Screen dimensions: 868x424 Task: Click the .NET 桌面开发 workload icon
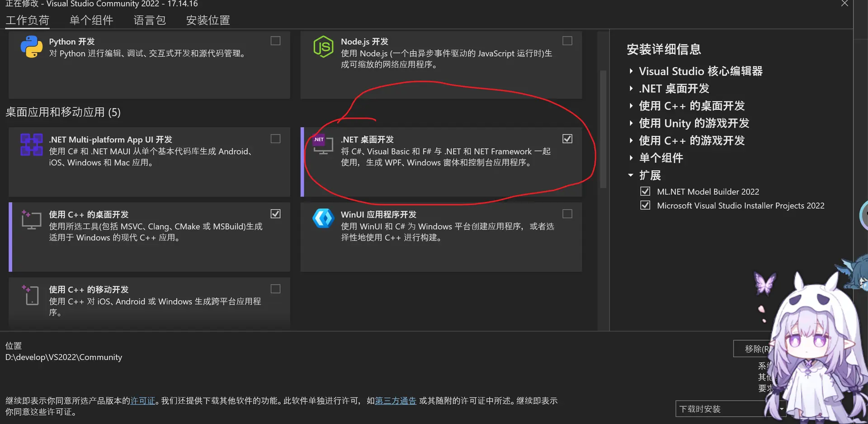click(x=323, y=145)
